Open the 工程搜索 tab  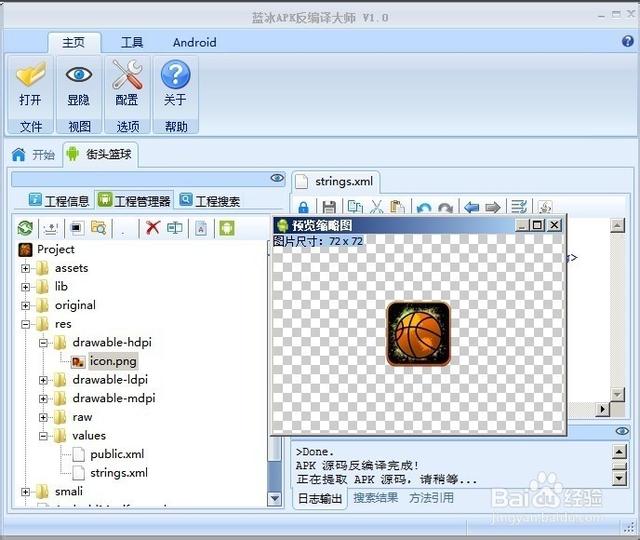[210, 200]
